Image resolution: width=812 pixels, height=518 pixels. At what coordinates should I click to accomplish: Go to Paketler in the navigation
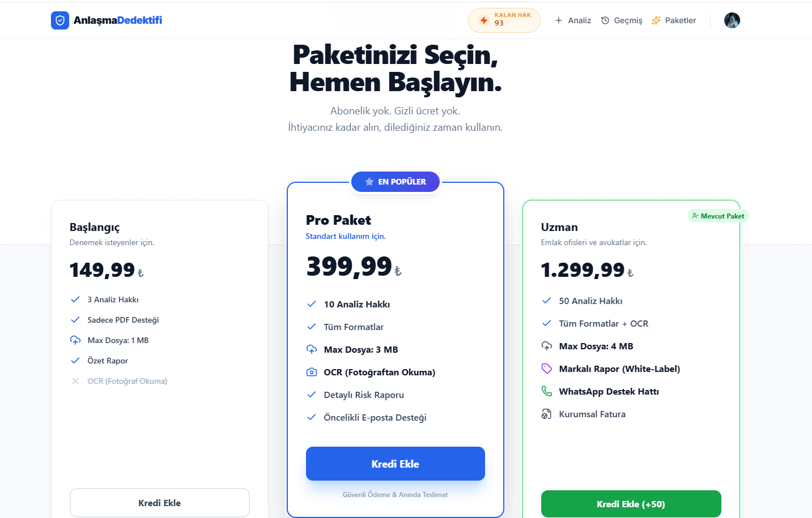(x=674, y=20)
